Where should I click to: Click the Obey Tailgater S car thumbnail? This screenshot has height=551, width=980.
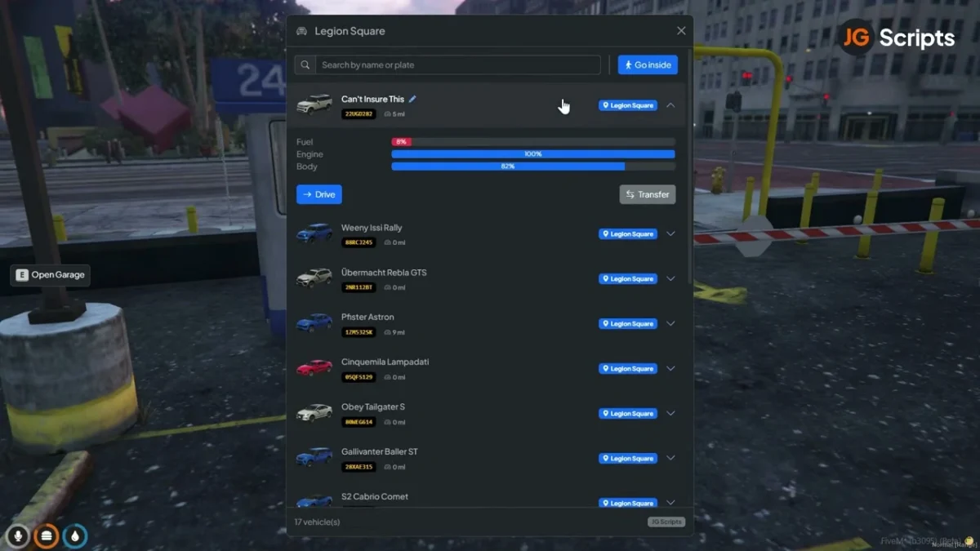(314, 413)
